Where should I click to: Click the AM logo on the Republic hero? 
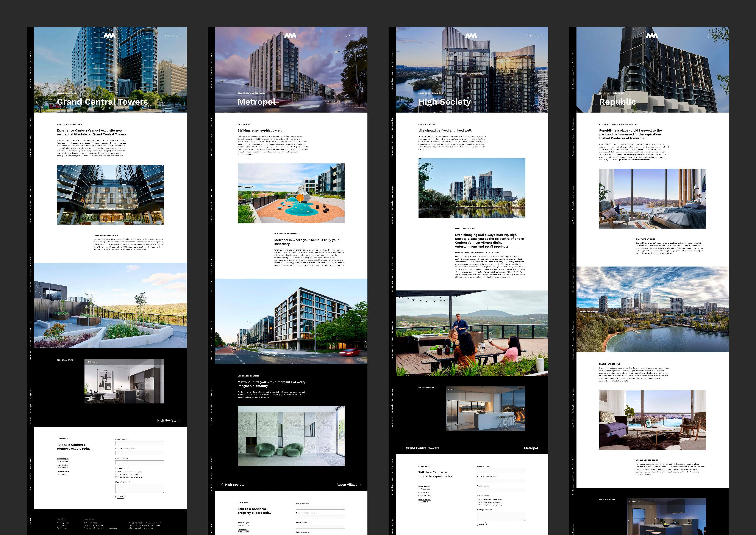(652, 36)
